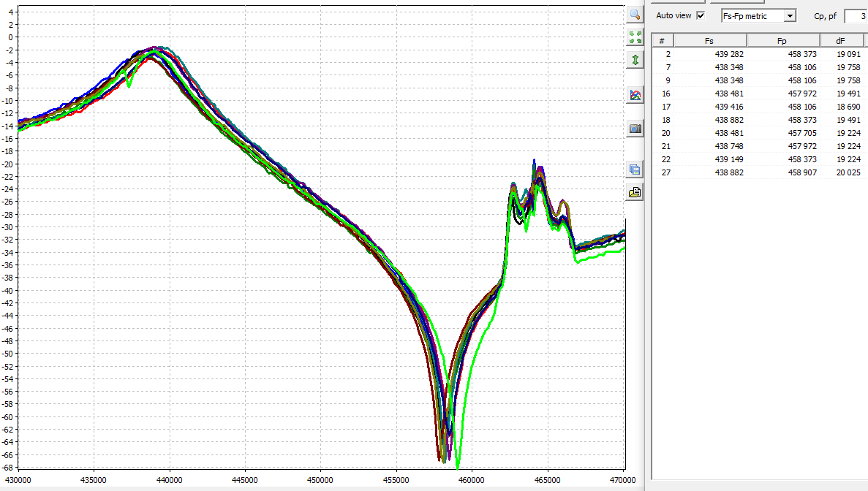Click the # column header
This screenshot has height=491, width=868.
click(x=662, y=40)
